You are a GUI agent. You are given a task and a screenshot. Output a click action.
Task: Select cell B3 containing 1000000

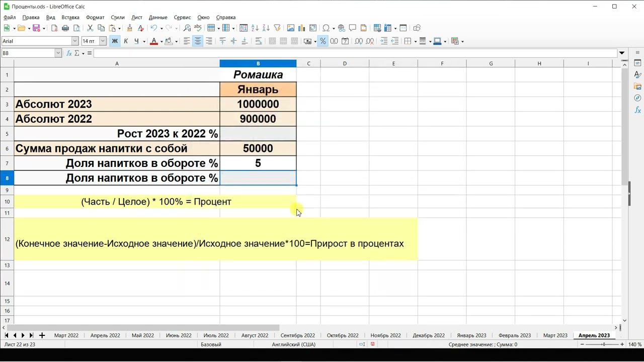pos(258,104)
